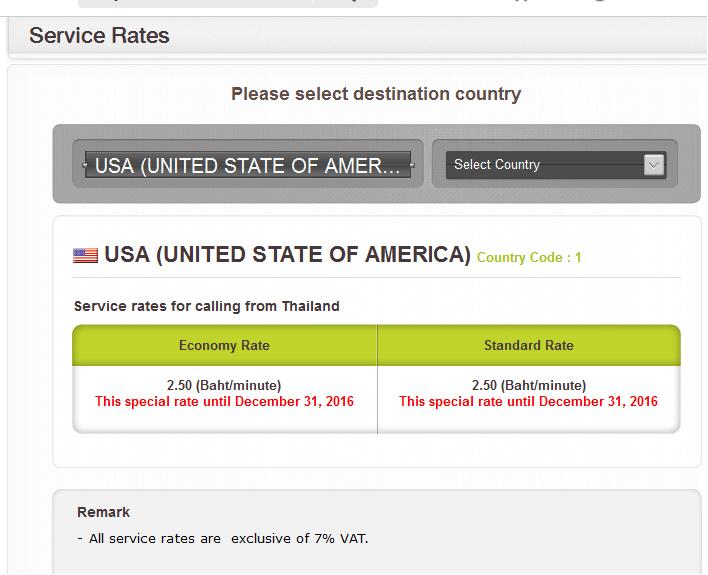The height and width of the screenshot is (575, 708).
Task: Click the USA (UNITED STATE OF AMERICA) title
Action: pos(288,254)
